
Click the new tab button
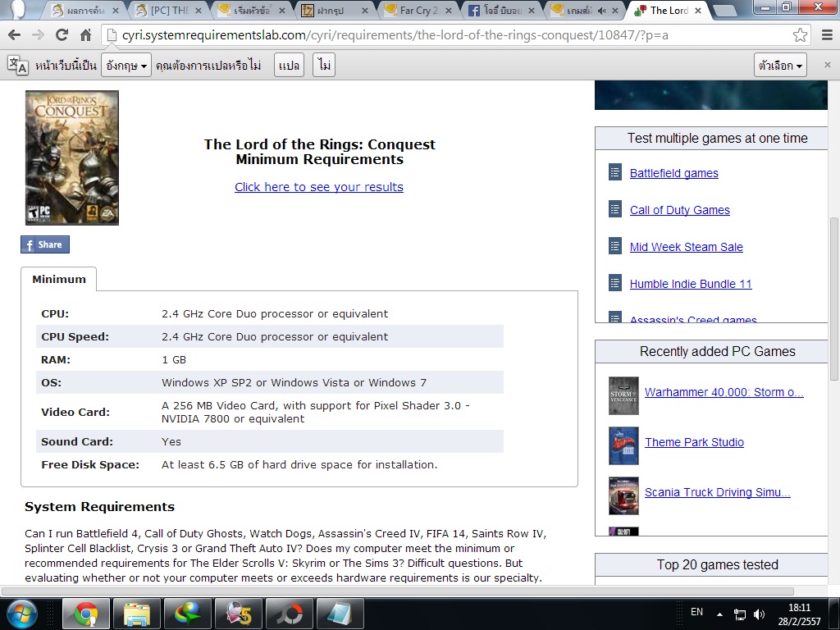(725, 11)
